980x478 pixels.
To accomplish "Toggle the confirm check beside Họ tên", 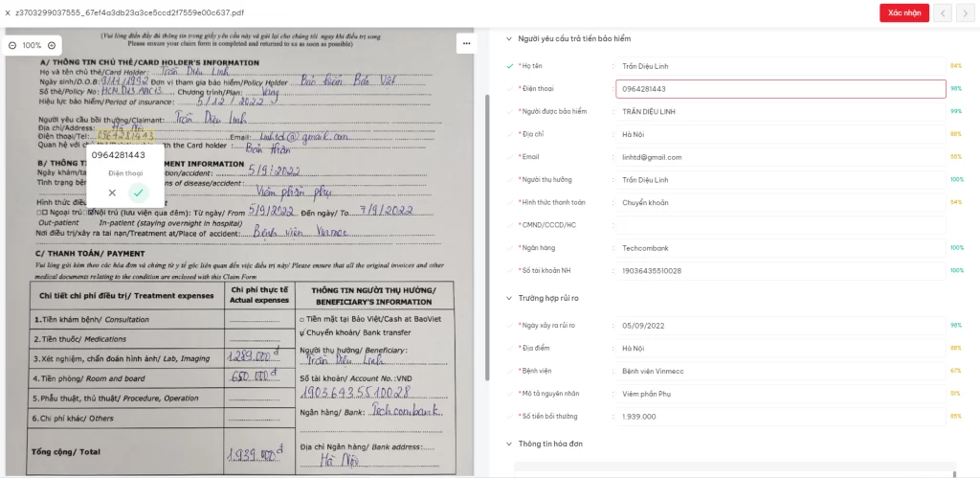I will pyautogui.click(x=510, y=66).
